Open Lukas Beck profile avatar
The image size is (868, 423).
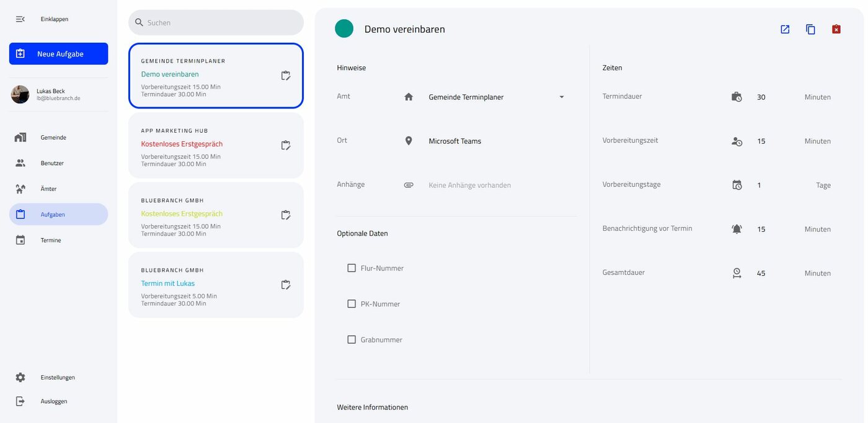pos(20,94)
